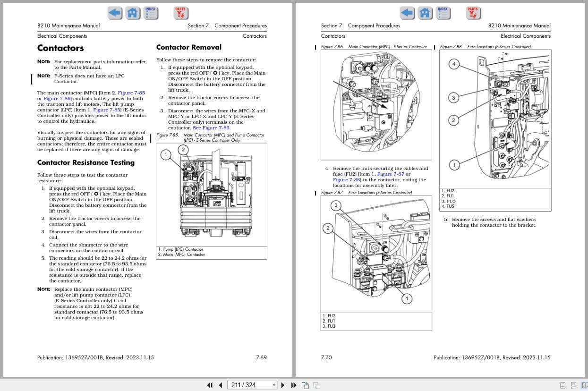The width and height of the screenshot is (588, 391).
Task: Click the 'Figure 7-88. Fuse Locations' caption
Action: pyautogui.click(x=486, y=47)
